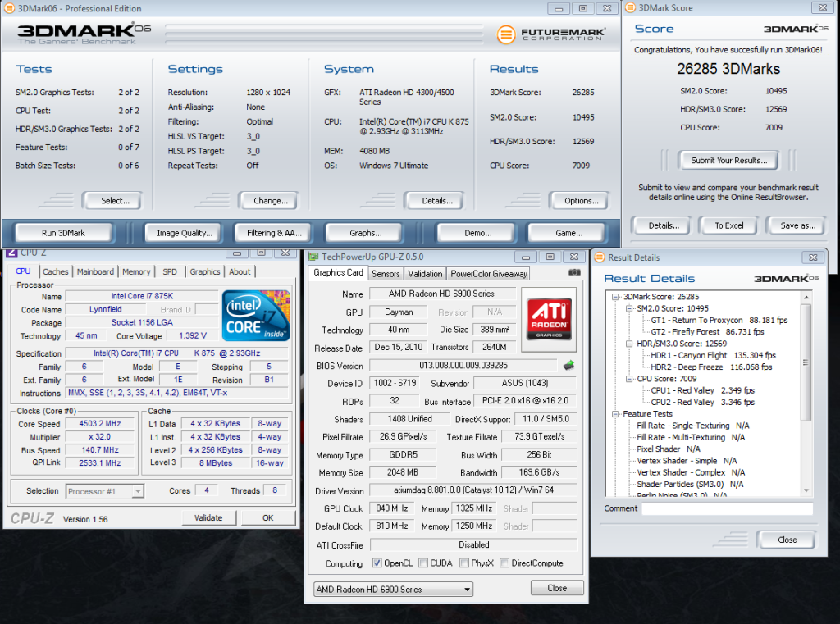Image resolution: width=840 pixels, height=624 pixels.
Task: Click the Result Details window title icon
Action: (x=599, y=257)
